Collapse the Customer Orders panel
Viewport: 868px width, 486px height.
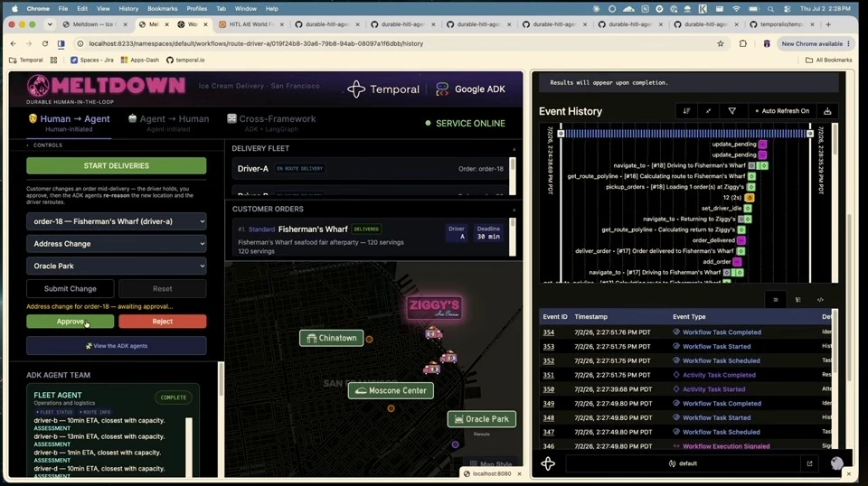pos(514,210)
